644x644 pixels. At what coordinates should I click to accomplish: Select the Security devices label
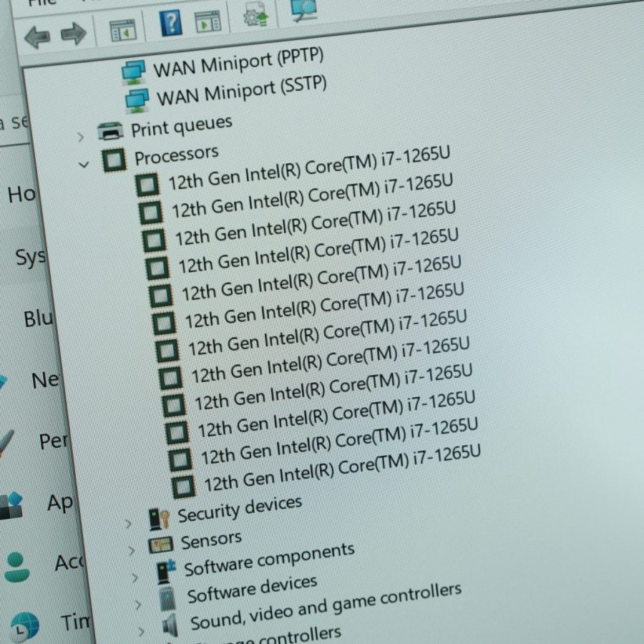[240, 509]
